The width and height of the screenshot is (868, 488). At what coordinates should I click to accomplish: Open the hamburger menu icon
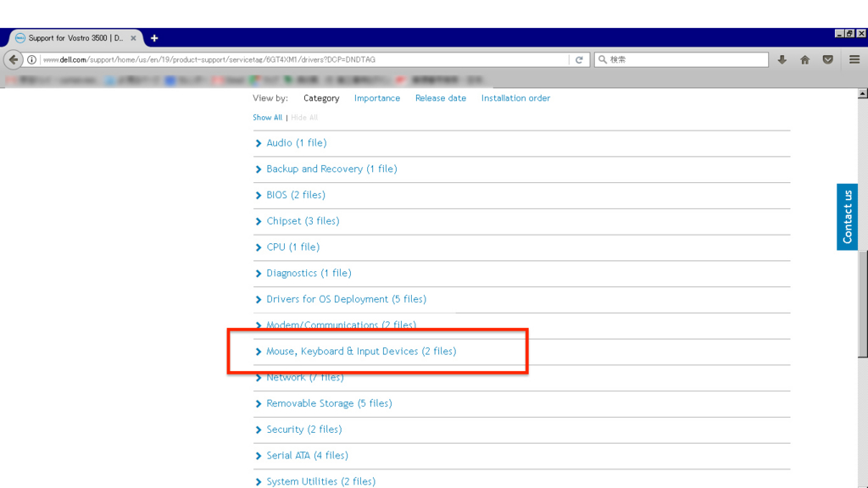854,59
